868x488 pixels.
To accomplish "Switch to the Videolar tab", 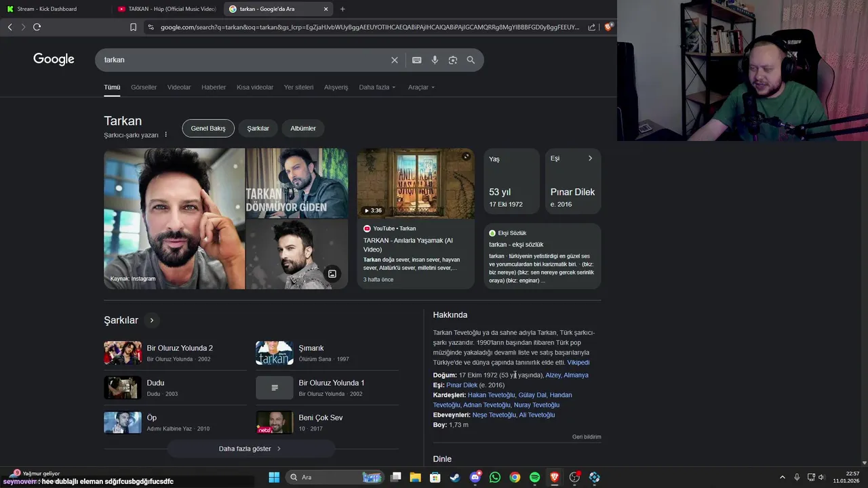I will (x=179, y=87).
